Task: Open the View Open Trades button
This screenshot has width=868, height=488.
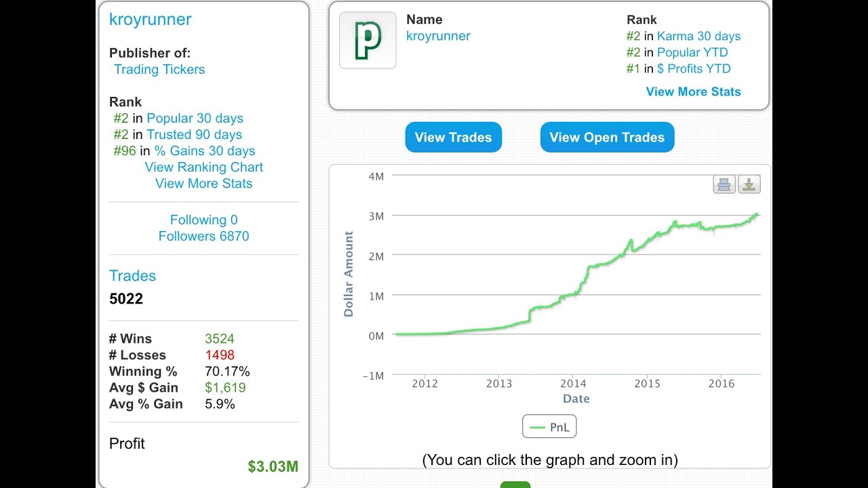Action: click(607, 137)
